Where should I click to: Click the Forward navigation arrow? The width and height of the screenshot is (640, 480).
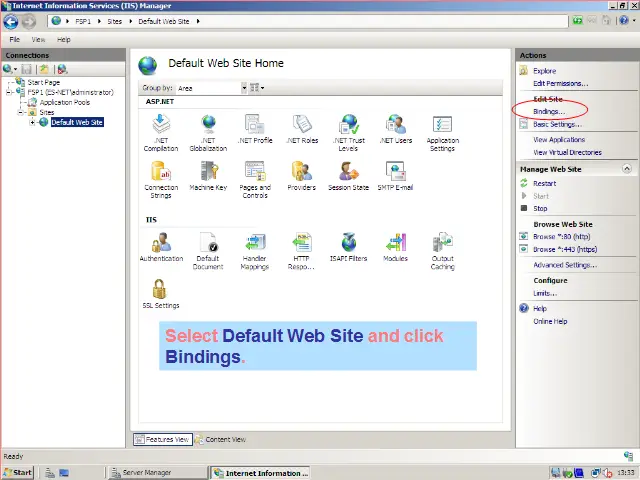click(x=29, y=22)
